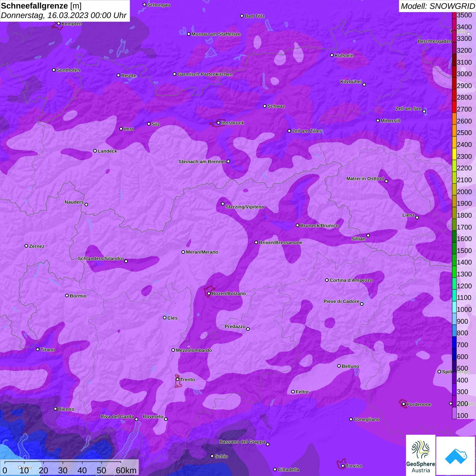Screen dimensions: 476x476
Task: Select the Matrei in Osttirol label
Action: click(365, 178)
